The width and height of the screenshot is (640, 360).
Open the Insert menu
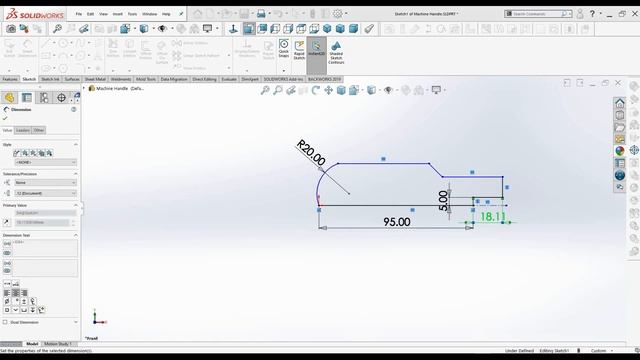coord(118,14)
